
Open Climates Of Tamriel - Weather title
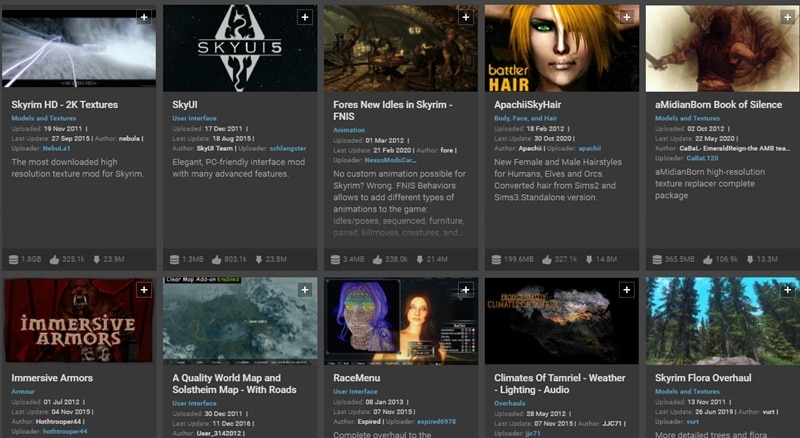[559, 384]
